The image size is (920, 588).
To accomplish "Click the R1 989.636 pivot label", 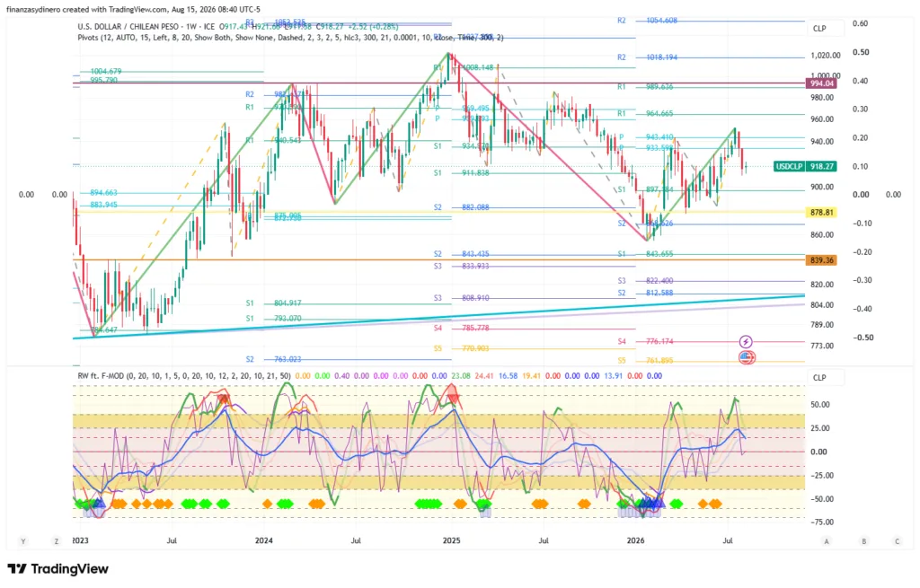I will [x=645, y=87].
